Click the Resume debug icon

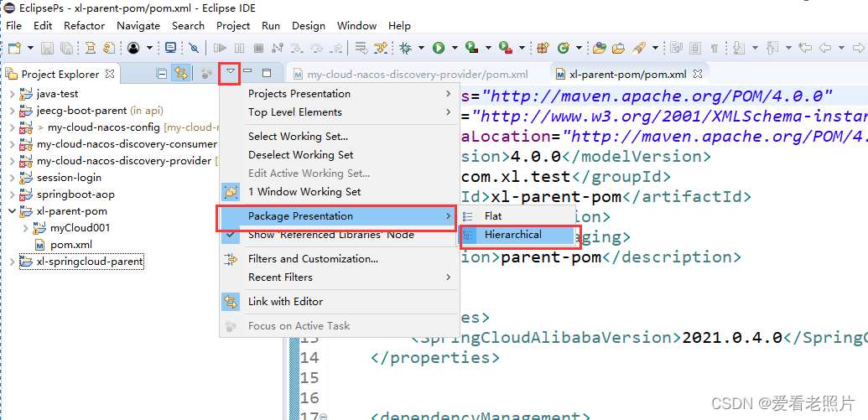(221, 48)
